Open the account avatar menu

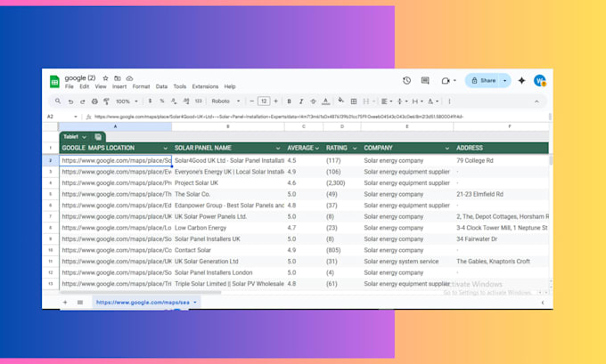coord(539,81)
